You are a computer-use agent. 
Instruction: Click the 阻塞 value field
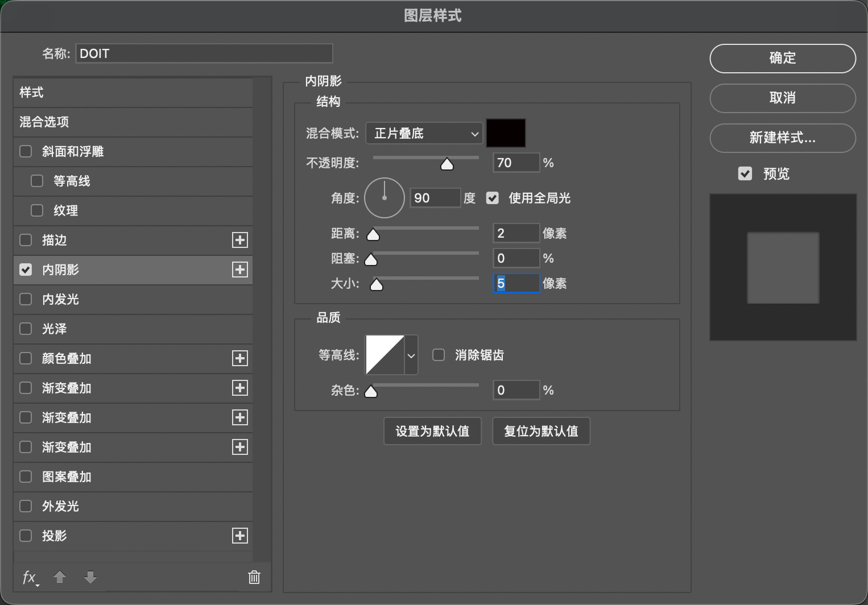click(x=516, y=258)
